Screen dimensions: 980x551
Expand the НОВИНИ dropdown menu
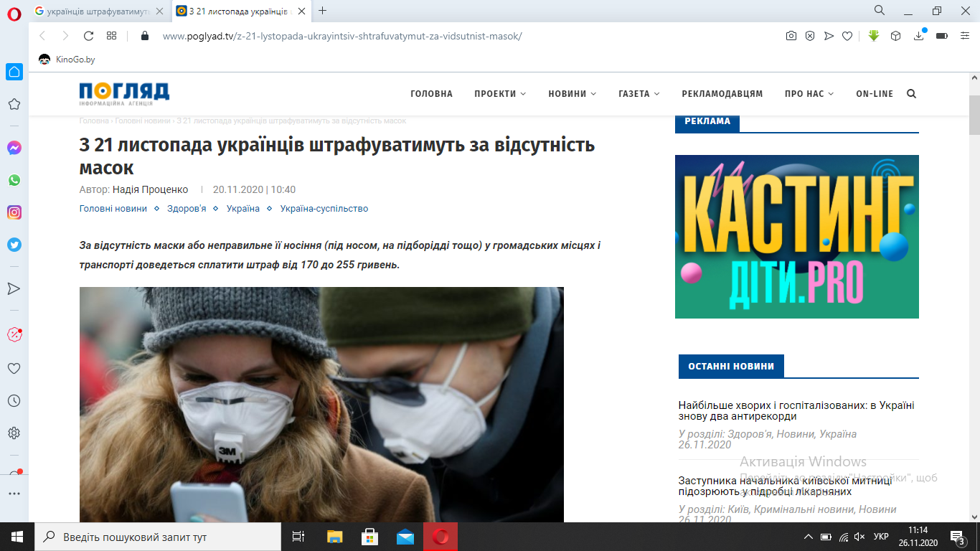pyautogui.click(x=573, y=94)
